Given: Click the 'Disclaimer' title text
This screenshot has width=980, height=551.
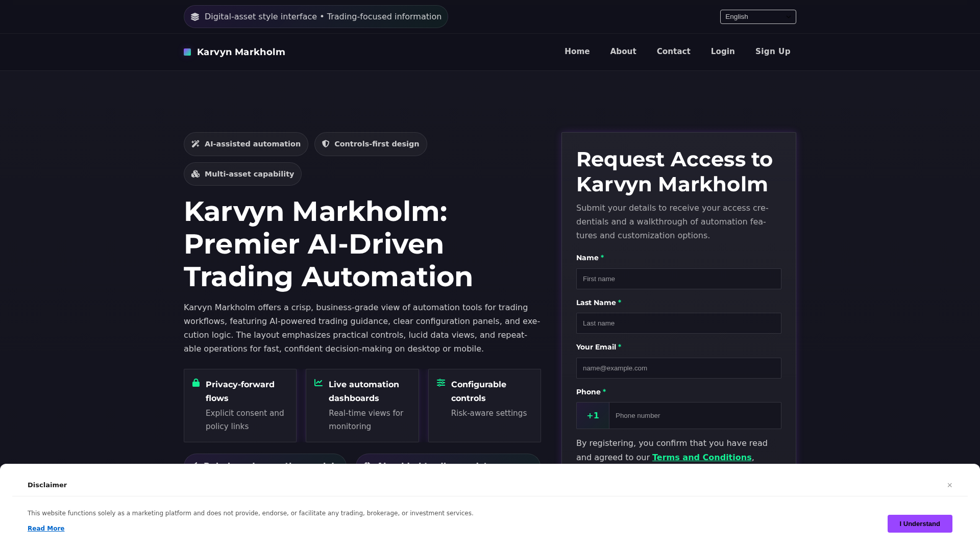Looking at the screenshot, I should point(47,485).
